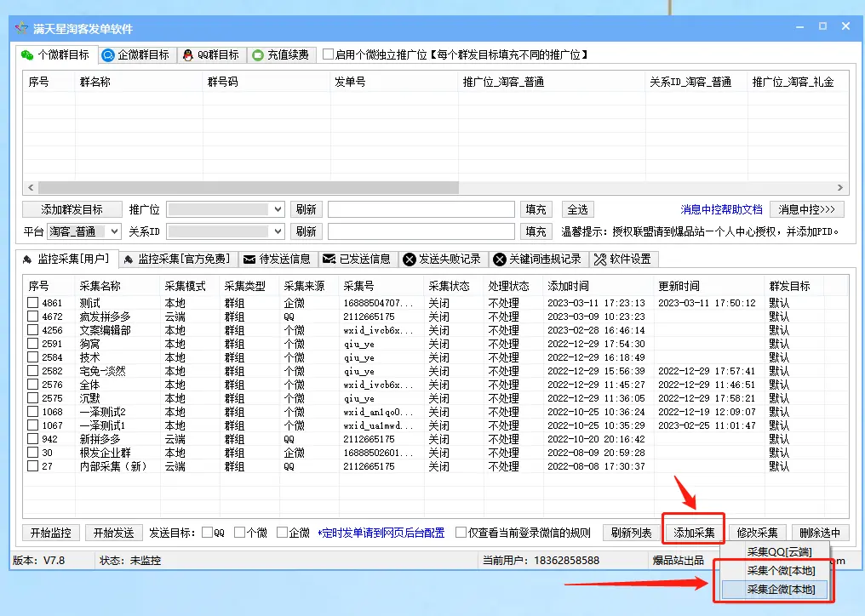865x616 pixels.
Task: Click the right scroll arrow of group table
Action: click(x=839, y=187)
